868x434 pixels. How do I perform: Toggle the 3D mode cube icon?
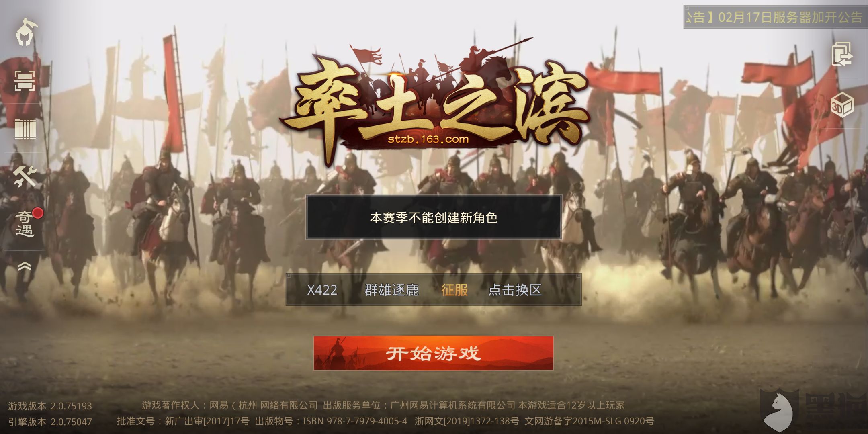842,104
